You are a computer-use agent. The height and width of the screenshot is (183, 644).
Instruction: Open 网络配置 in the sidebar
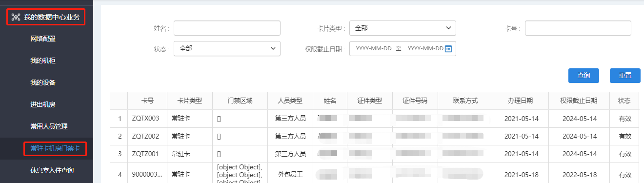click(43, 39)
